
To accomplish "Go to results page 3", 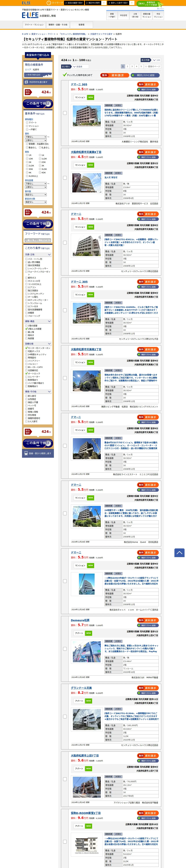I will 132,66.
